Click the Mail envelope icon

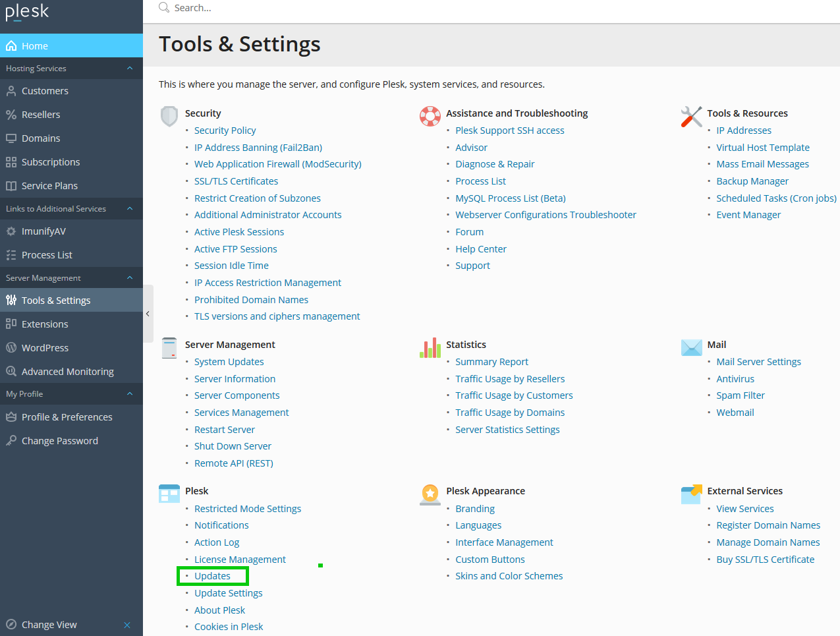(691, 347)
